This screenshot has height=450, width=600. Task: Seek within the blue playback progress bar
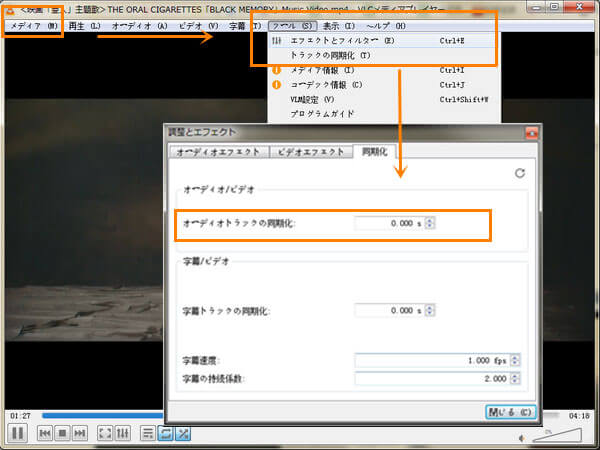[x=103, y=416]
